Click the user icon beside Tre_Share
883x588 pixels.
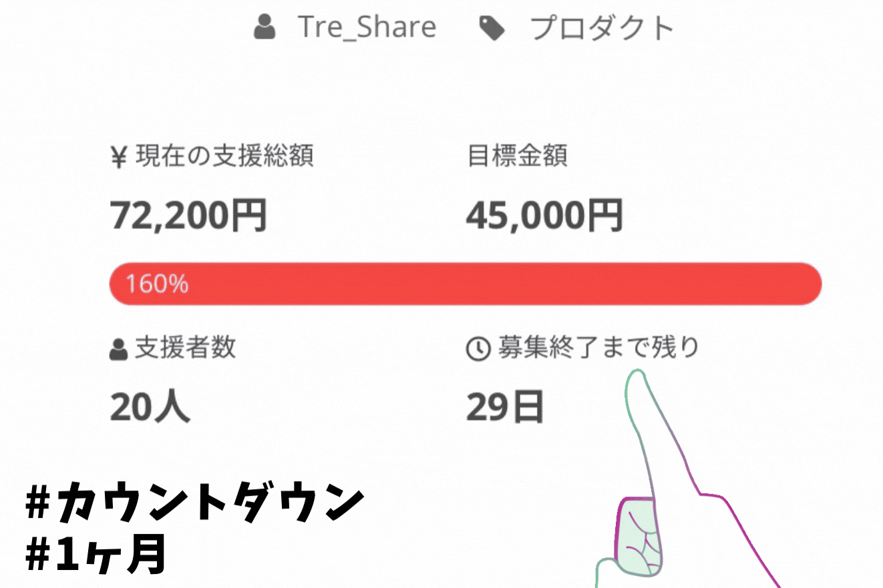[265, 29]
